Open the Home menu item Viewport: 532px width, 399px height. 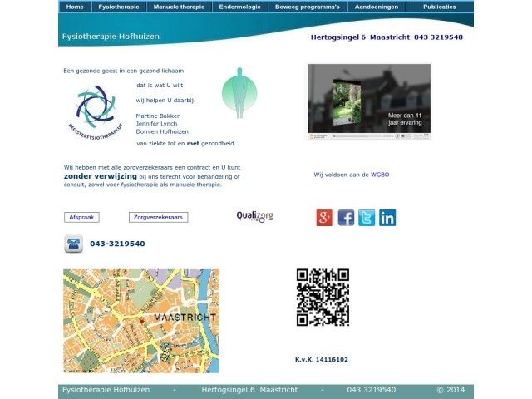point(75,7)
